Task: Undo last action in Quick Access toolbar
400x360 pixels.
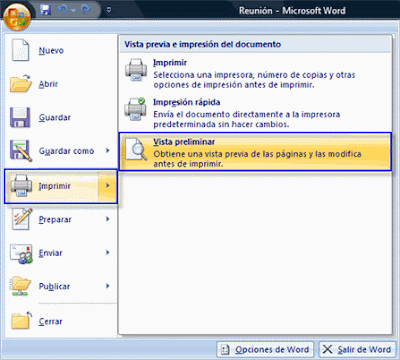Action: pyautogui.click(x=62, y=10)
